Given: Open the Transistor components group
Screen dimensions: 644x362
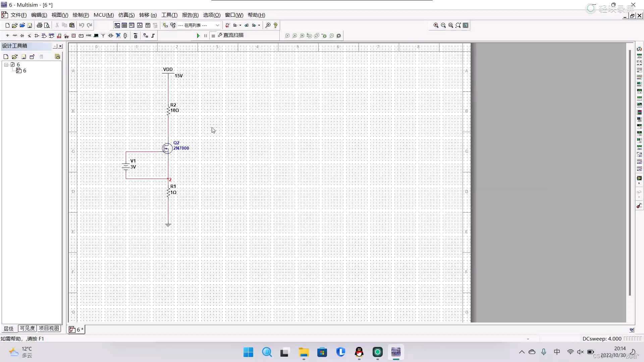Looking at the screenshot, I should 30,36.
